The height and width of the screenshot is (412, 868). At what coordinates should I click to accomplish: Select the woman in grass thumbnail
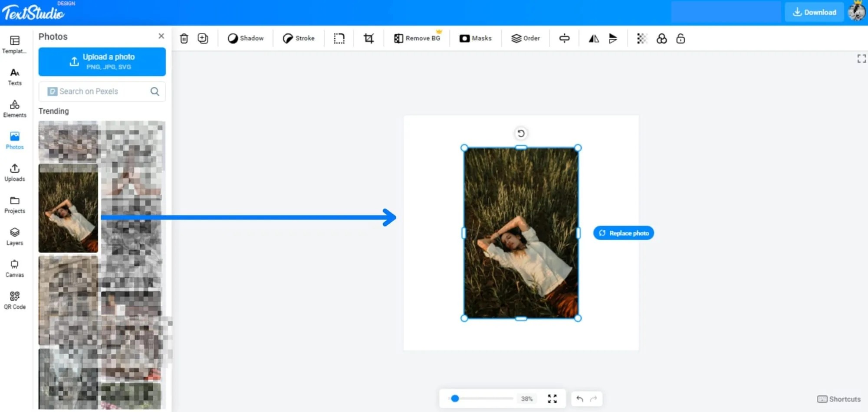coord(68,209)
